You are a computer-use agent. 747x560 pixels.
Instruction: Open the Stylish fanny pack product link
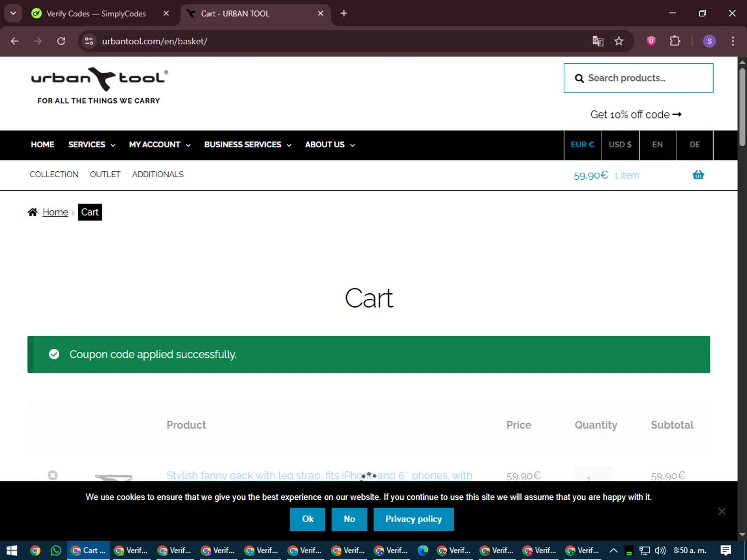(x=319, y=475)
